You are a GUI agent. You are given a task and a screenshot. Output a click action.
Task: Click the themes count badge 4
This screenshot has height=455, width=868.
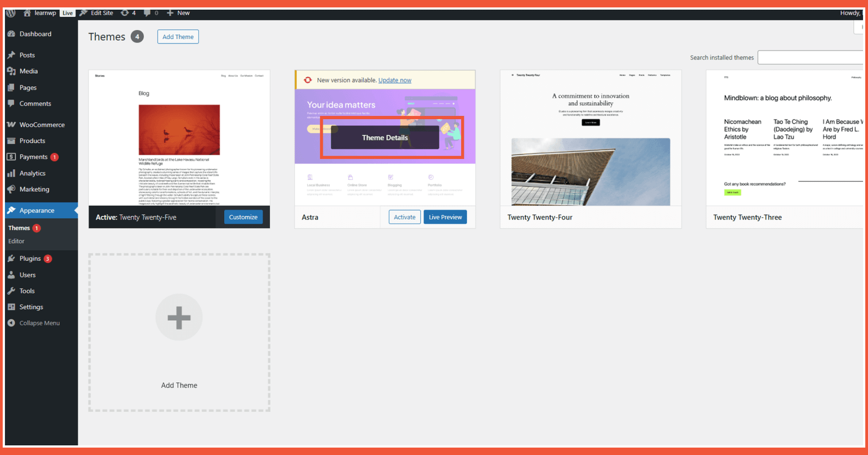coord(137,37)
